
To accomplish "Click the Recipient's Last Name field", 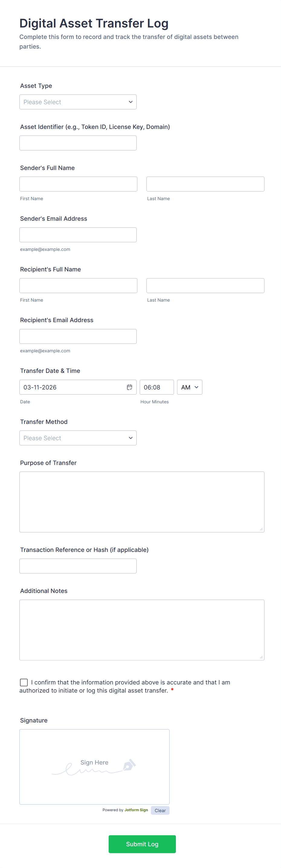I will (x=205, y=285).
